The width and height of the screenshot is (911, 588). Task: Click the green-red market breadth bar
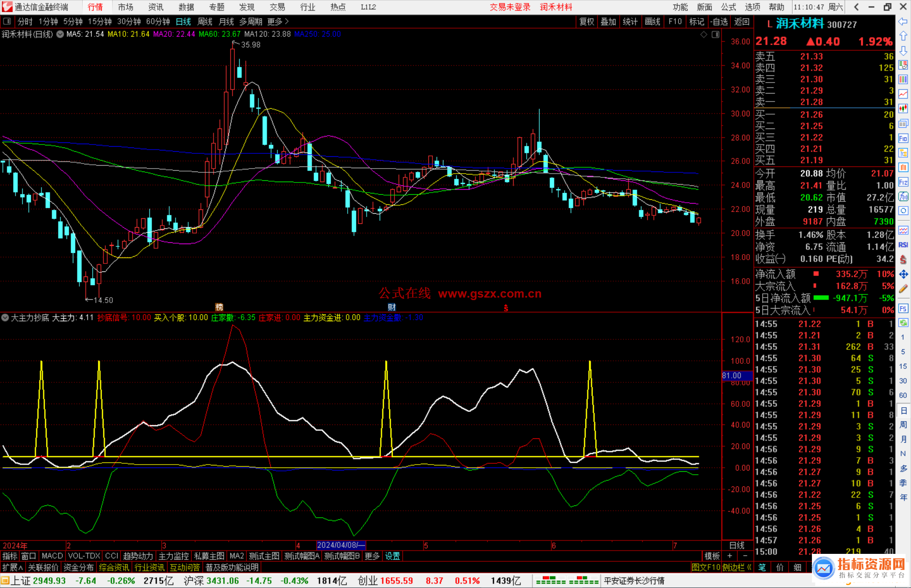[567, 580]
